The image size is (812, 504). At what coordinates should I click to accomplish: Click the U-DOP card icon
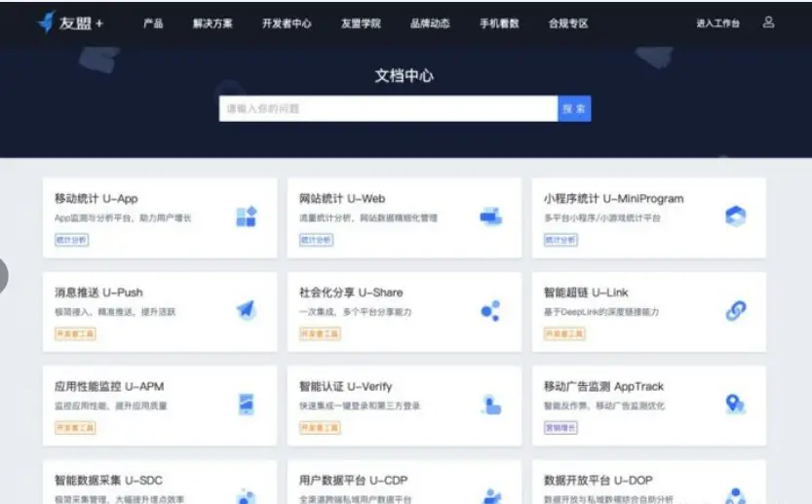point(735,496)
